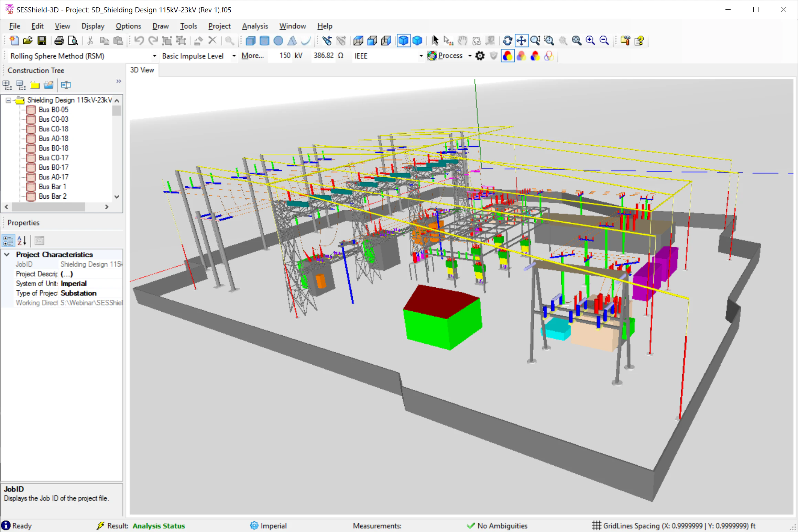
Task: Select the Cone drawing tool
Action: 292,41
